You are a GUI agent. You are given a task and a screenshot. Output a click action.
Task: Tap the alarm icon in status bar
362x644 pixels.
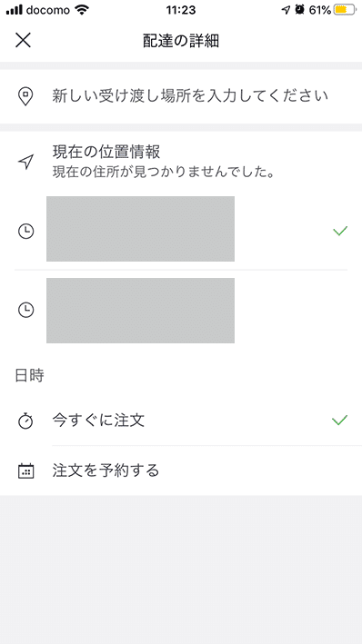300,10
